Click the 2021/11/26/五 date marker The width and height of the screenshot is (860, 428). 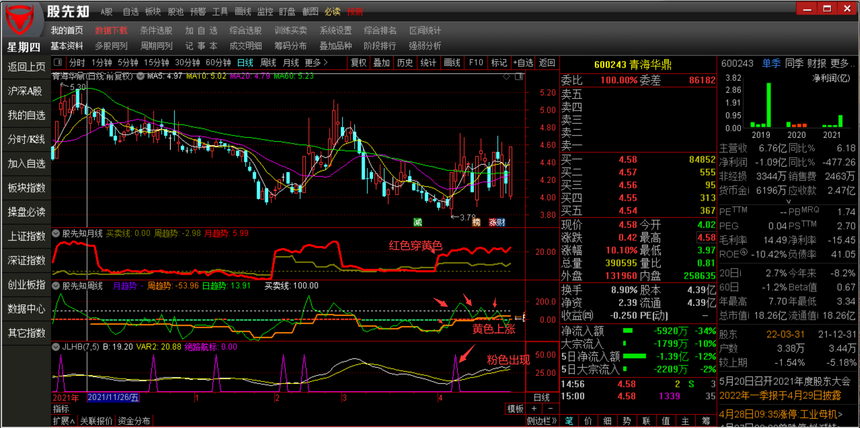coord(114,397)
